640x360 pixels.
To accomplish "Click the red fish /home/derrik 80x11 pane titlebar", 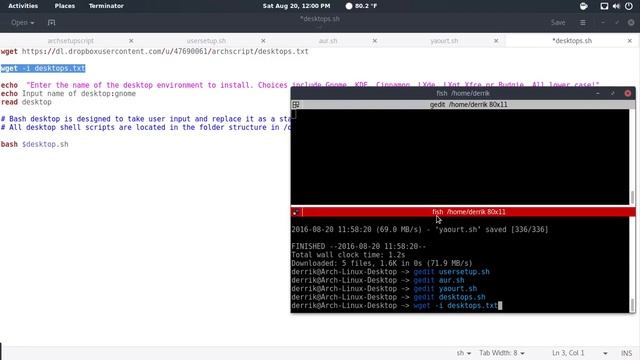I will [469, 212].
